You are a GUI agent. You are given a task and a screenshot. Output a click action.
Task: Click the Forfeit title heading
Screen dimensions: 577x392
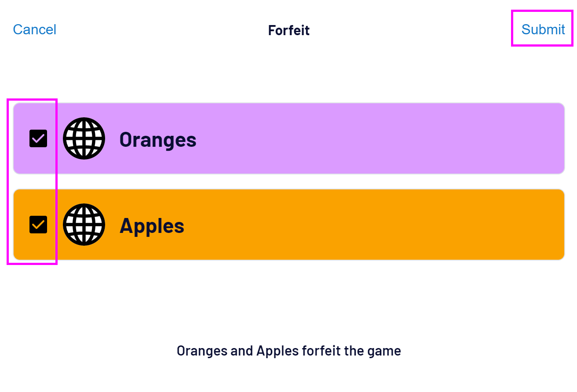pos(288,30)
